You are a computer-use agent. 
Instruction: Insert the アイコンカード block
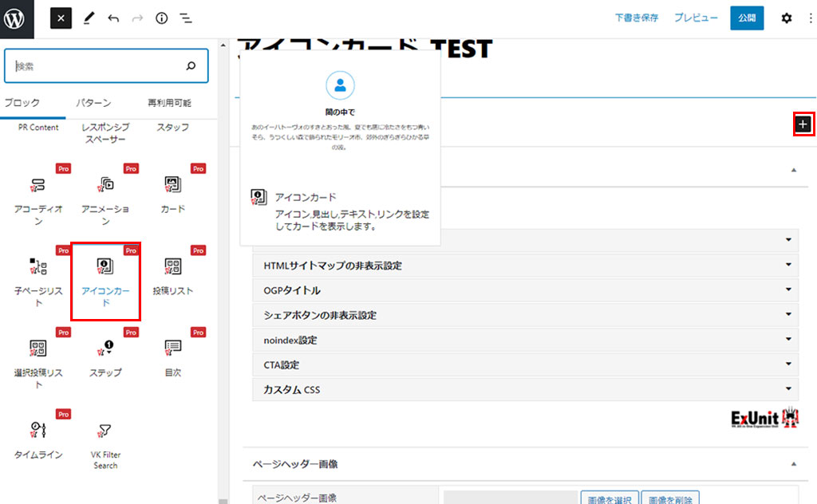(x=105, y=281)
